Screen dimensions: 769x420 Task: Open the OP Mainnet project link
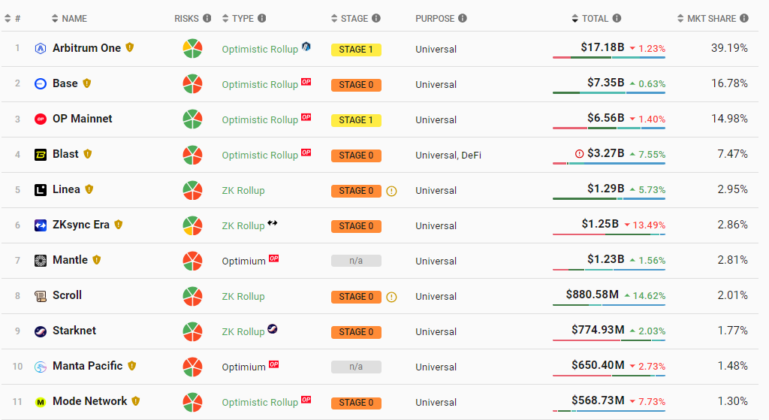(82, 119)
